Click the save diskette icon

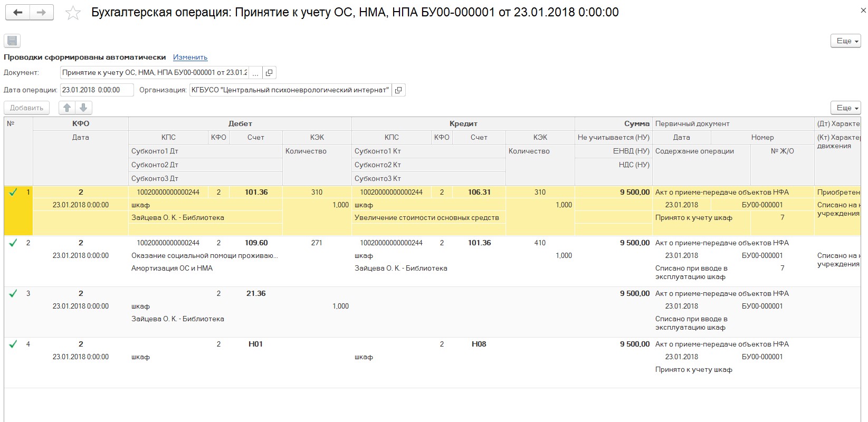12,41
